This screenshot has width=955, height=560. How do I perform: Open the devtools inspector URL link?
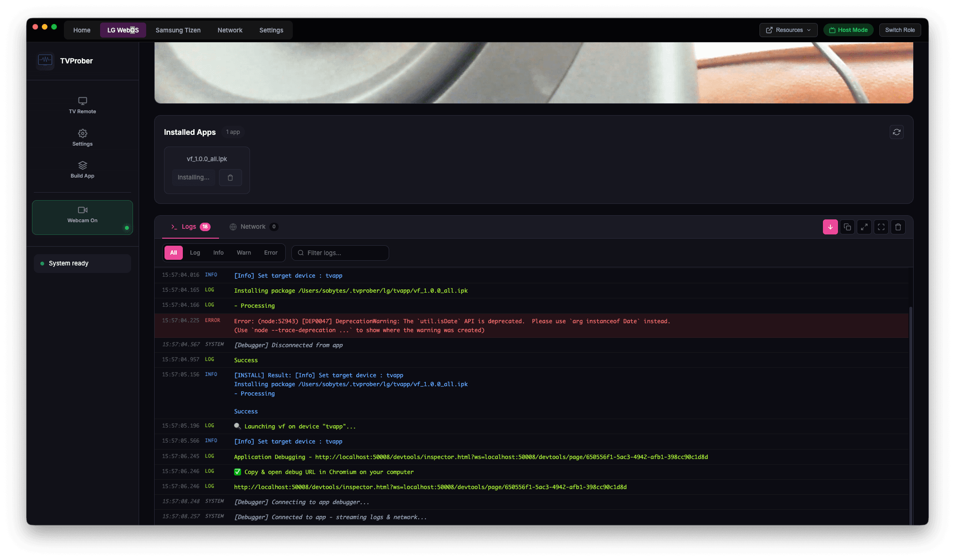430,487
